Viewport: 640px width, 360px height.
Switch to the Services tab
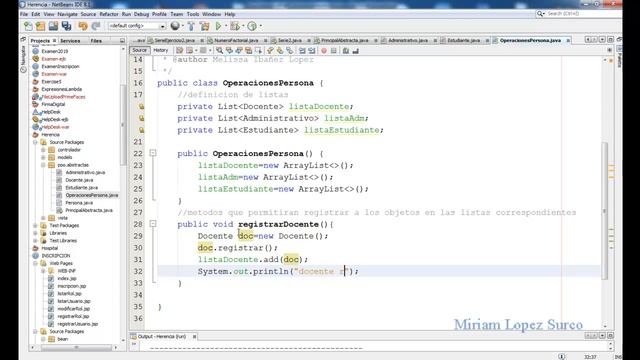pyautogui.click(x=70, y=41)
